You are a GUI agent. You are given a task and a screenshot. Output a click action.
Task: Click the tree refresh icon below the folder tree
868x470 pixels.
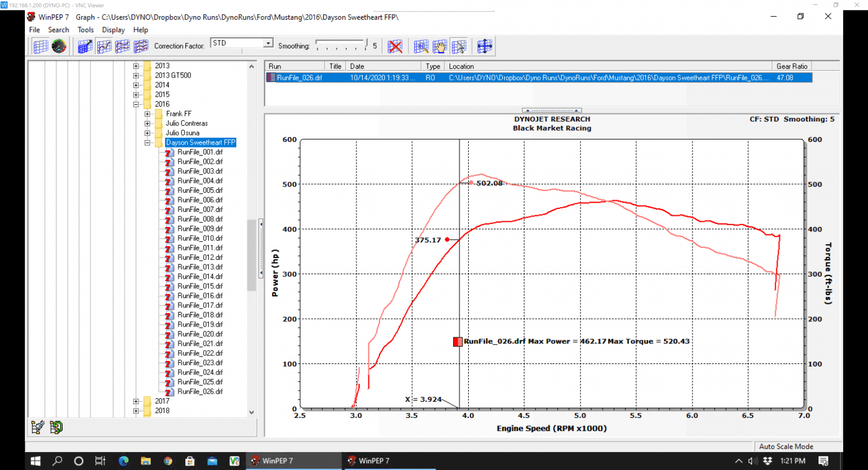click(x=56, y=427)
